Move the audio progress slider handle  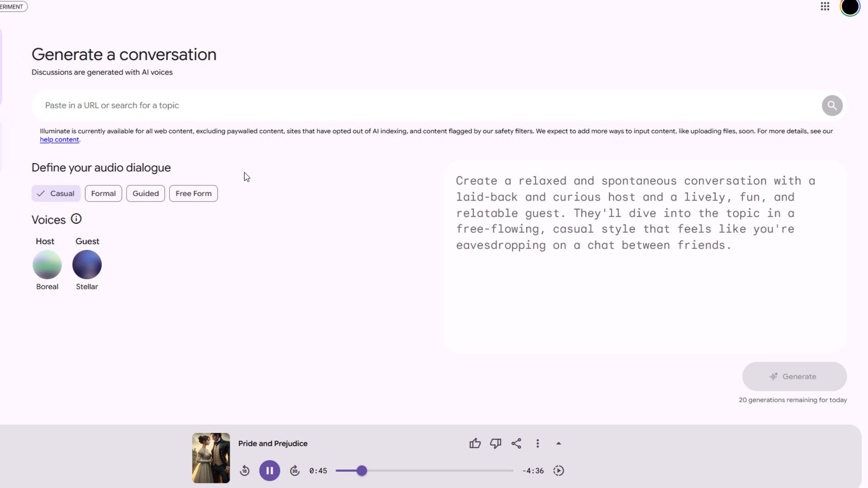click(362, 471)
